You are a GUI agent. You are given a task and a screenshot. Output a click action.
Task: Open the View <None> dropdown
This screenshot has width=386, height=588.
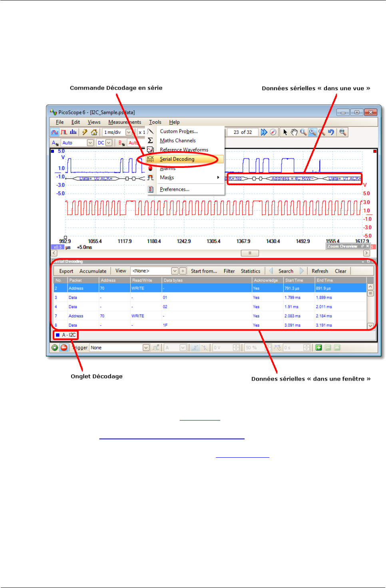(175, 271)
